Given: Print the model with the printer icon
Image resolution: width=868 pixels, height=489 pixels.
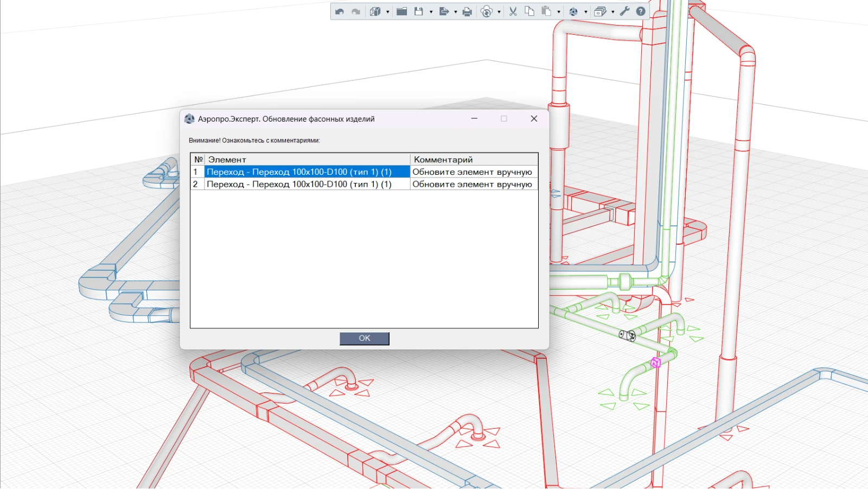Looking at the screenshot, I should pos(467,11).
